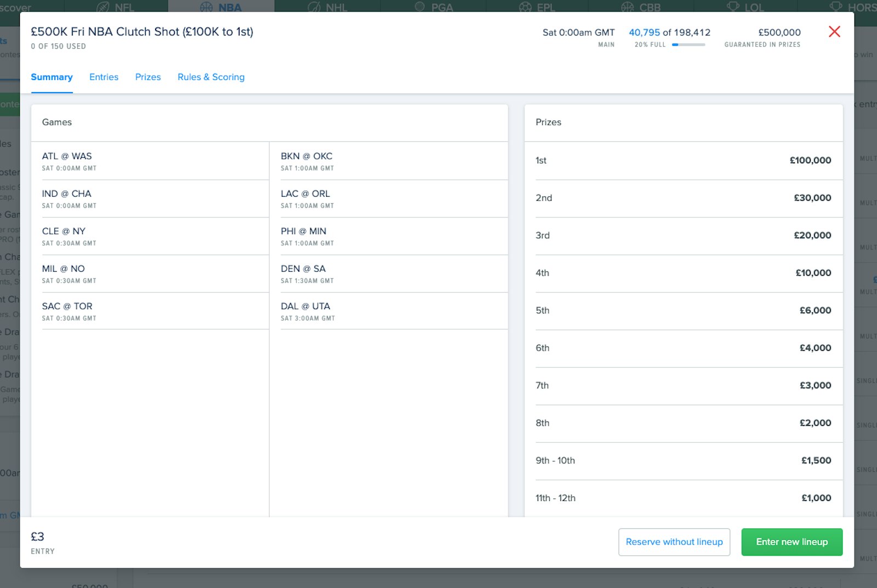The width and height of the screenshot is (877, 588).
Task: Click the EPL soccer ball icon
Action: click(525, 7)
